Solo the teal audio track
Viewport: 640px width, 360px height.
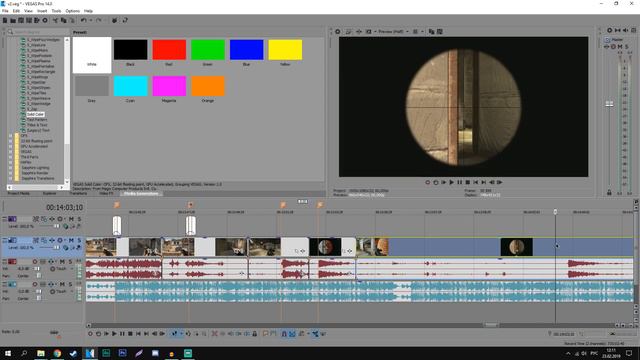pyautogui.click(x=70, y=284)
